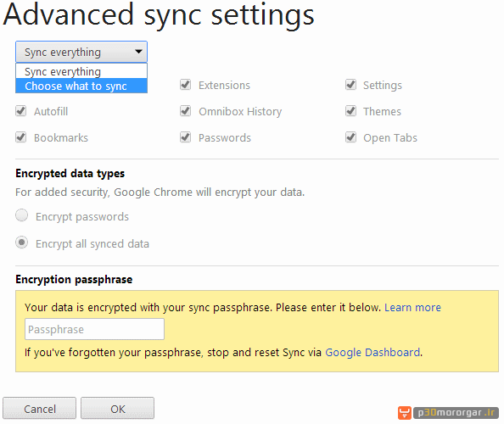Uncheck the Passwords checkbox

pyautogui.click(x=185, y=137)
